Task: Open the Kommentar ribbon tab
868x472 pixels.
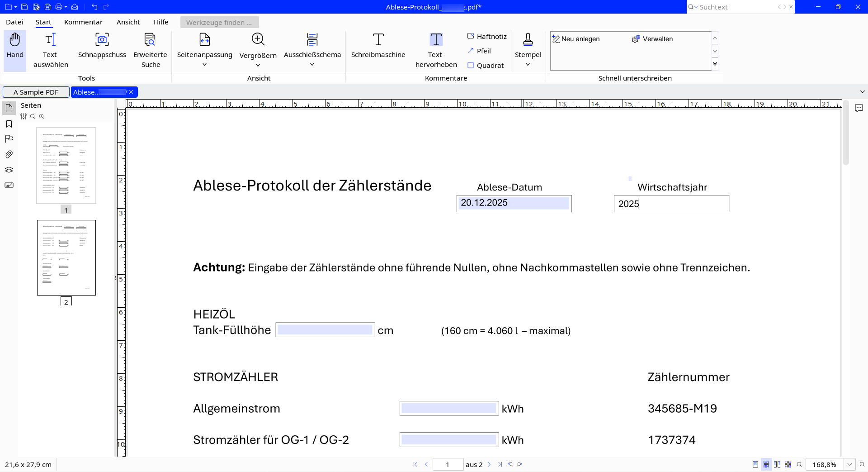Action: point(83,22)
